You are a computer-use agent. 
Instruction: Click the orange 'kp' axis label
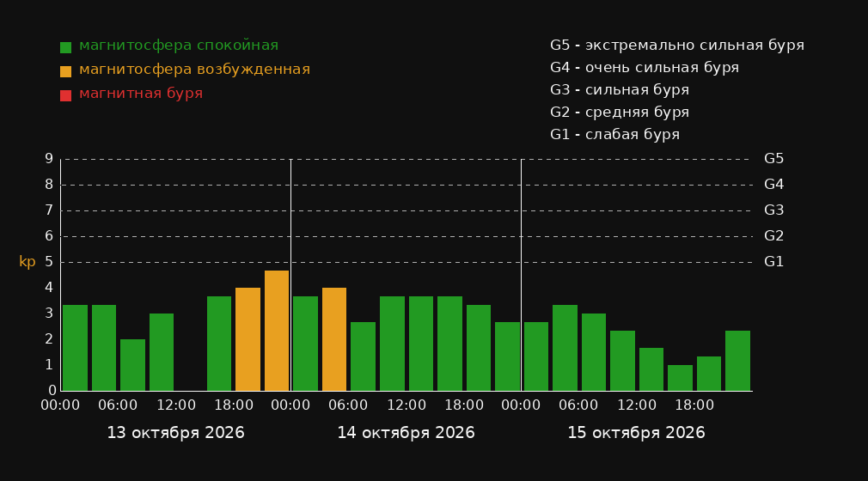click(28, 262)
